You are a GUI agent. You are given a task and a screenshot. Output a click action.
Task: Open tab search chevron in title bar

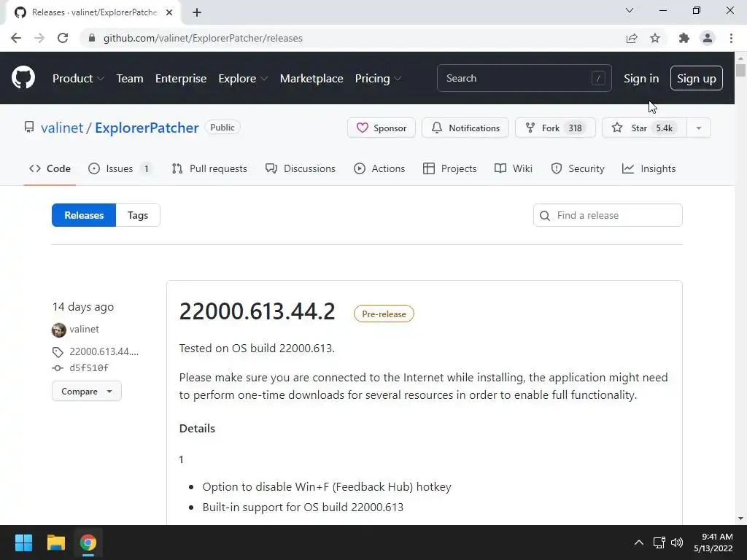click(630, 10)
